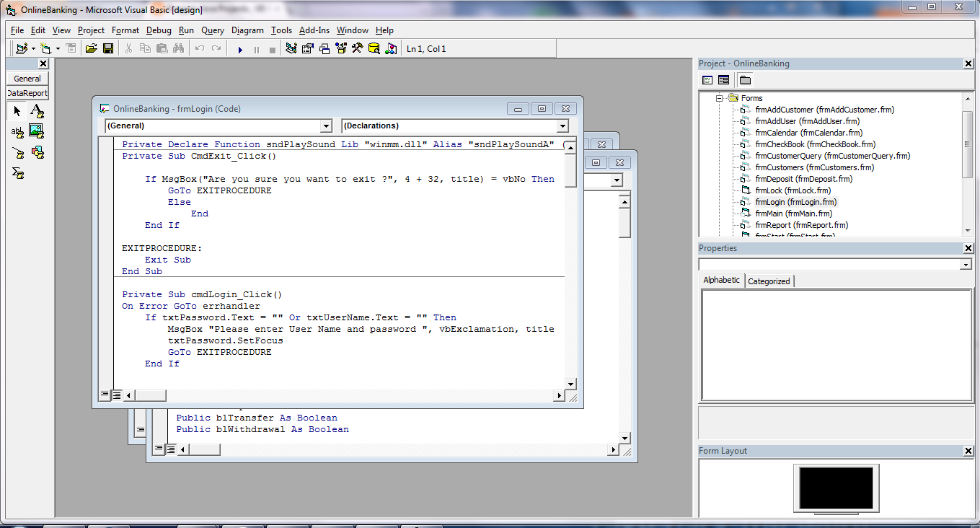Open the Tools menu
The width and height of the screenshot is (980, 528).
(x=282, y=30)
